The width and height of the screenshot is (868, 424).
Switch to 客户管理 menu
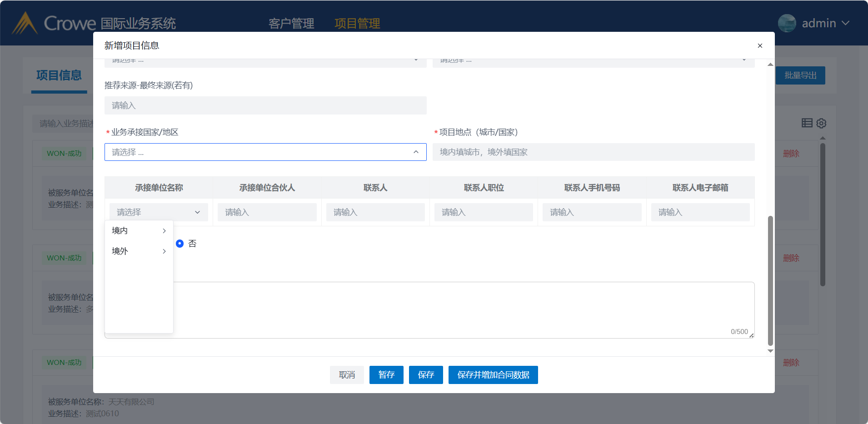pos(291,23)
